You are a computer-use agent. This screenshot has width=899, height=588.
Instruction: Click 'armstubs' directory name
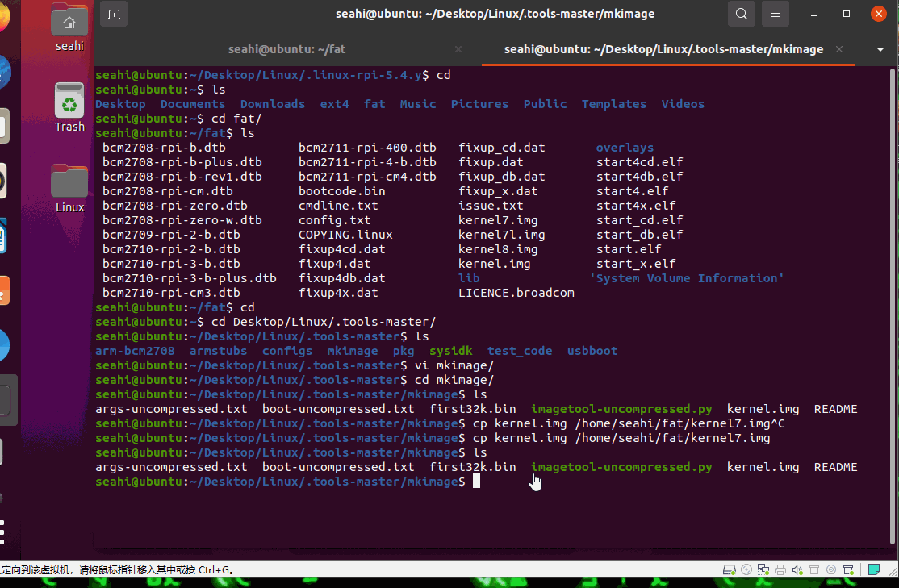click(218, 351)
